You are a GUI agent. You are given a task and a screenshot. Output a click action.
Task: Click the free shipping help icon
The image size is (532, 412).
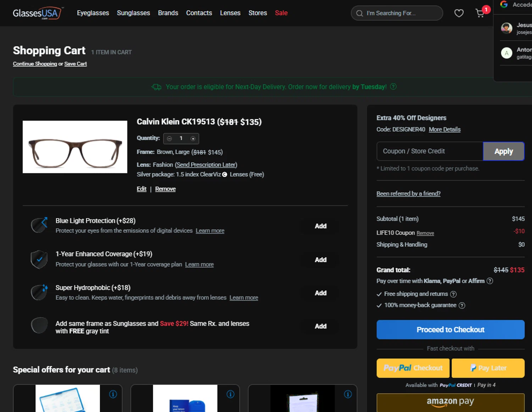453,294
